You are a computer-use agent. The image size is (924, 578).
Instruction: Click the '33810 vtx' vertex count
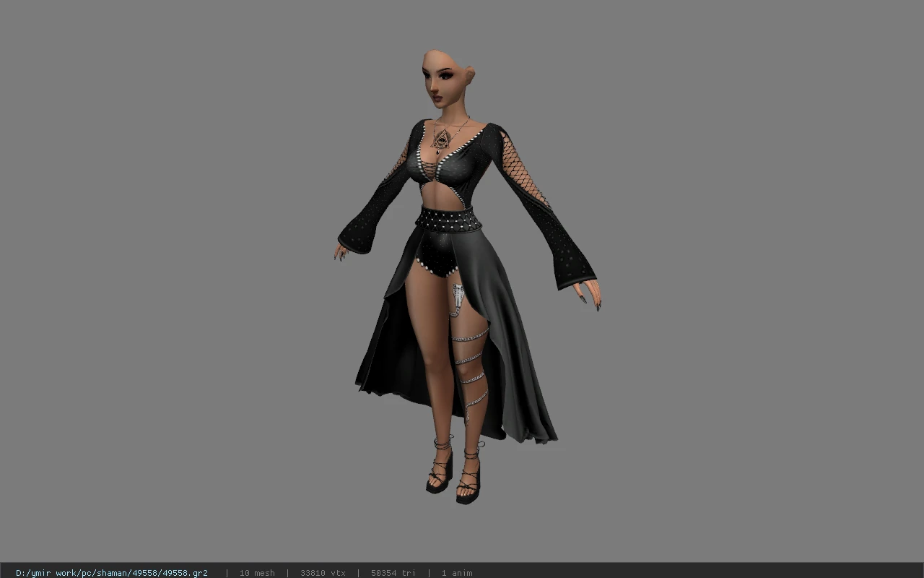[x=323, y=573]
